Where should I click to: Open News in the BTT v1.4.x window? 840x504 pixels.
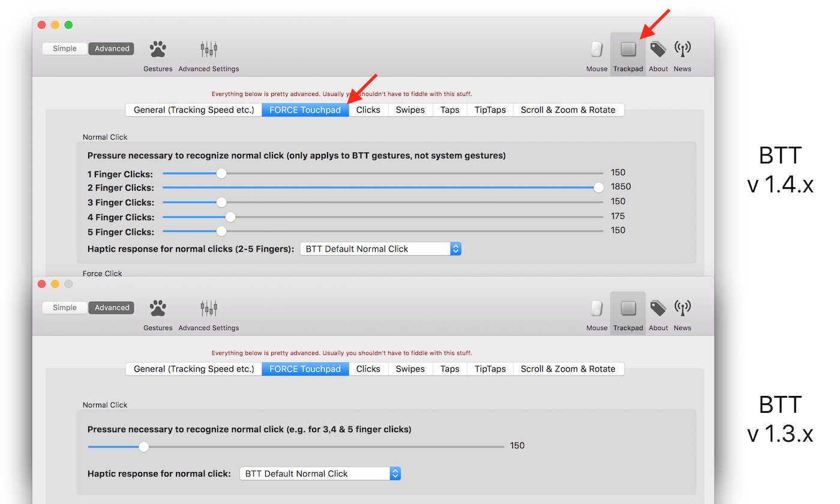pyautogui.click(x=682, y=56)
